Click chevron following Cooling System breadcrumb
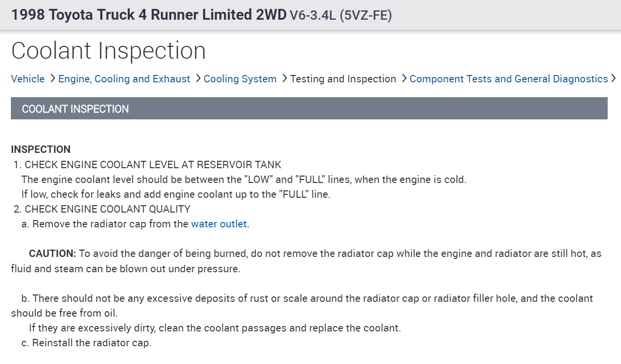The image size is (621, 364). click(x=284, y=78)
